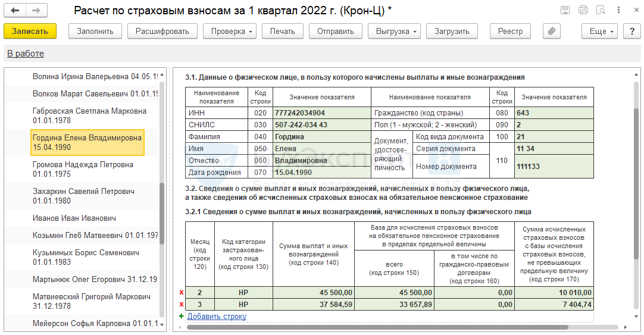Select Волков Марат Савельевич in list
Viewport: 644px width, 335px height.
95,93
